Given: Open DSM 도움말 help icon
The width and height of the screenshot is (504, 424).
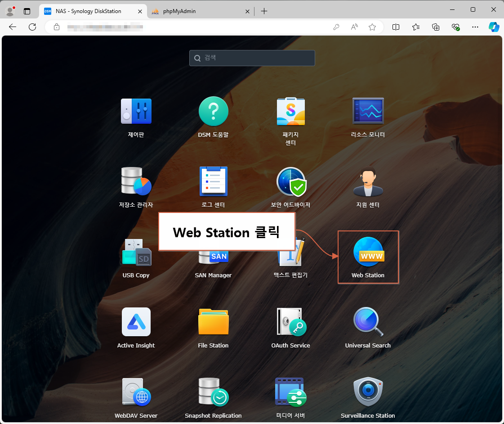Looking at the screenshot, I should [x=213, y=111].
